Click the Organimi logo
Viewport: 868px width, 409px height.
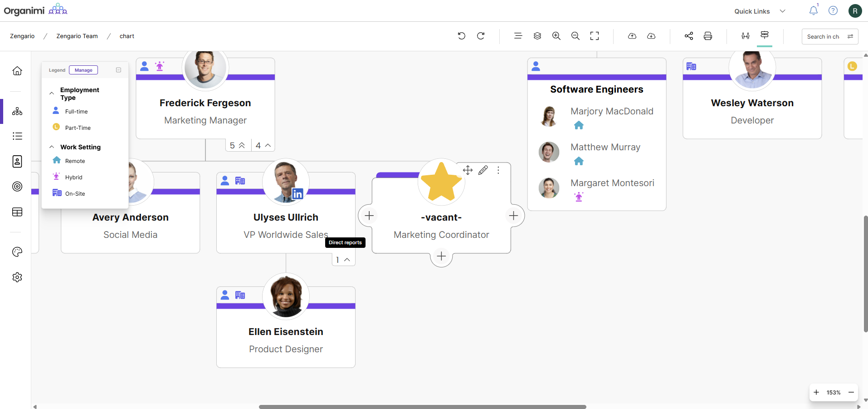35,10
